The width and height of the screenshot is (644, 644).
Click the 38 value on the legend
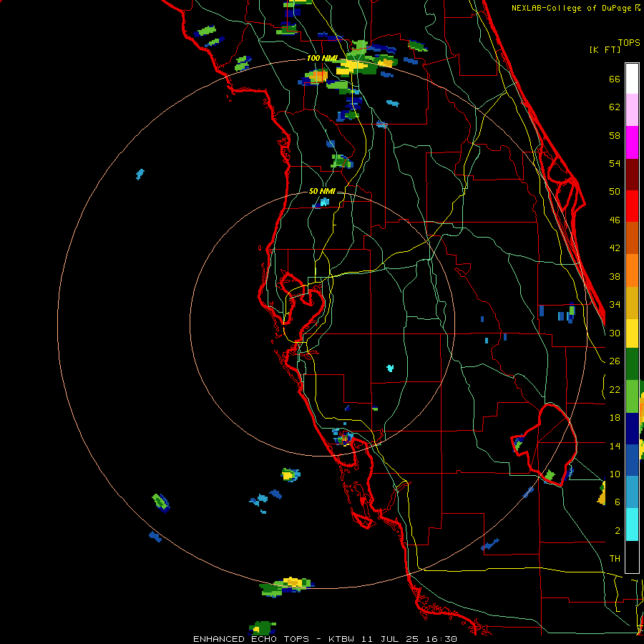tap(615, 276)
